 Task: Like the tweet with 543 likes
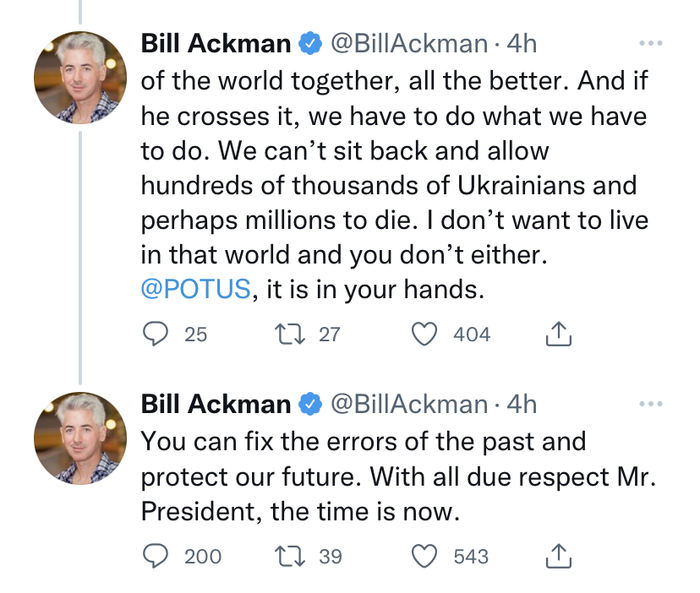coord(424,556)
